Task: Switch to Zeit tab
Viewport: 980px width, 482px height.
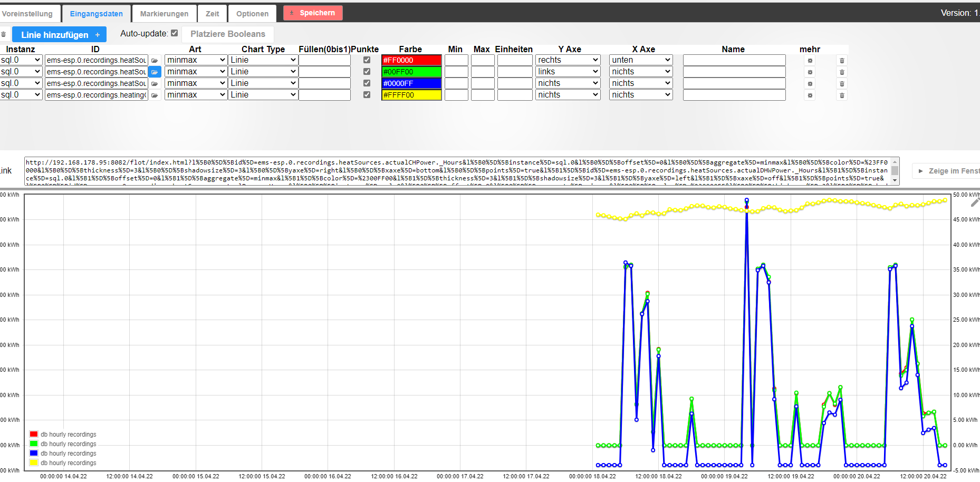Action: [x=212, y=14]
